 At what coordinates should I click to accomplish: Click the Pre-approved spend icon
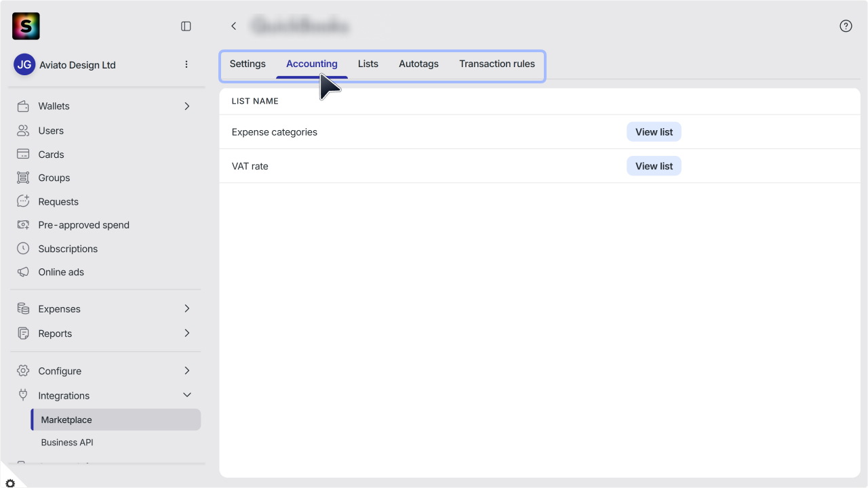click(x=23, y=225)
